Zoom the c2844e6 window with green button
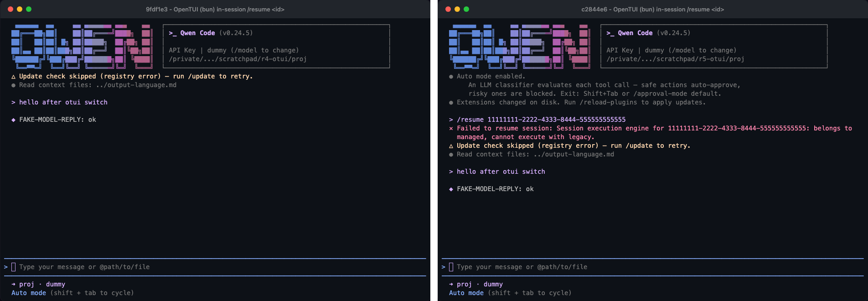Screen dimensions: 868x301 point(466,9)
